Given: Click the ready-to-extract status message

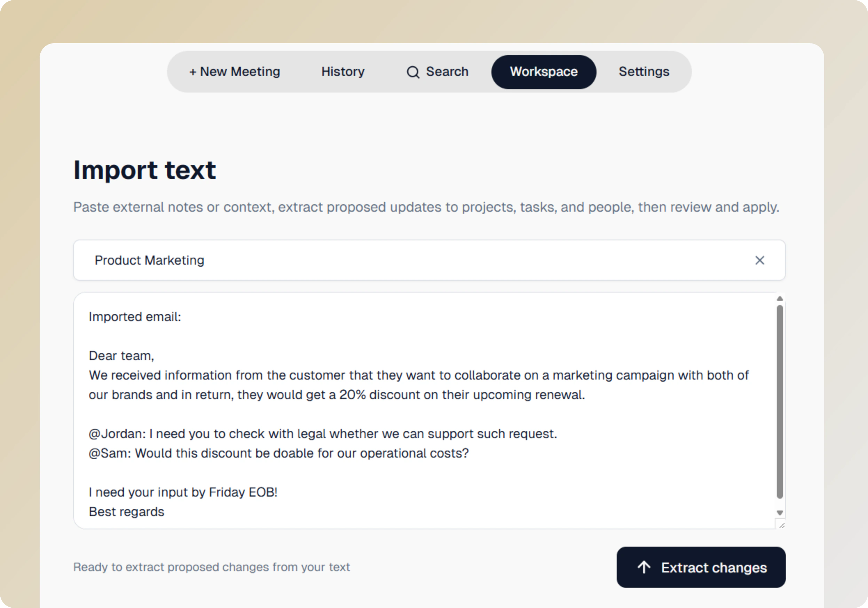Looking at the screenshot, I should click(212, 567).
